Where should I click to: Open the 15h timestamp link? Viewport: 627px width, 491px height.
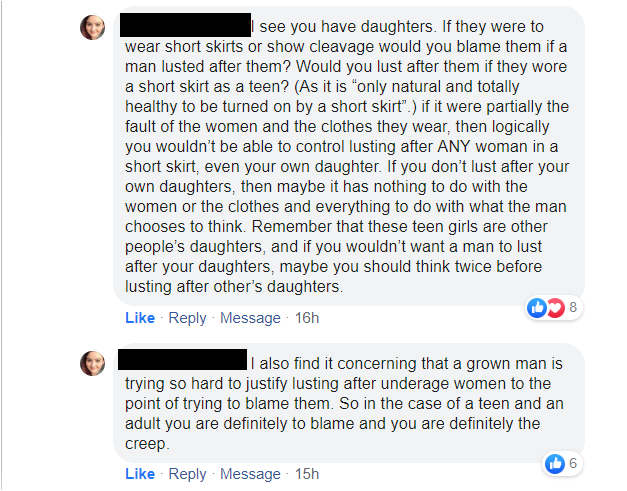(x=307, y=473)
